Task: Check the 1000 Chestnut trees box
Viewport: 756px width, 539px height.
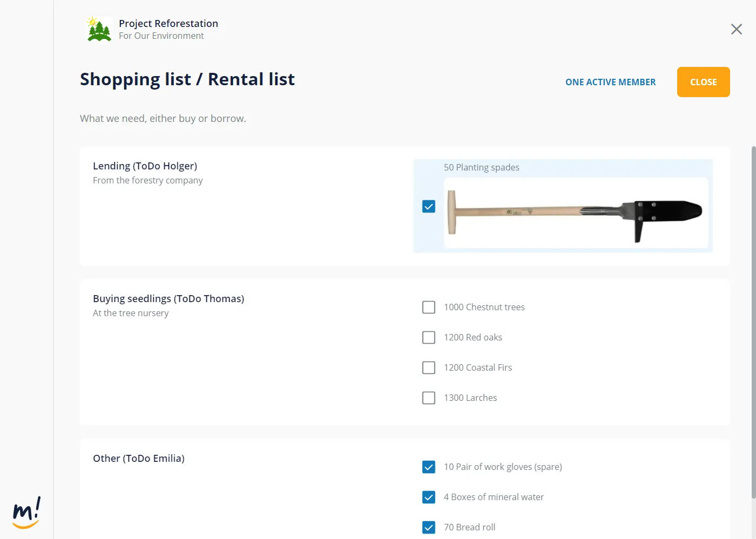Action: click(x=429, y=307)
